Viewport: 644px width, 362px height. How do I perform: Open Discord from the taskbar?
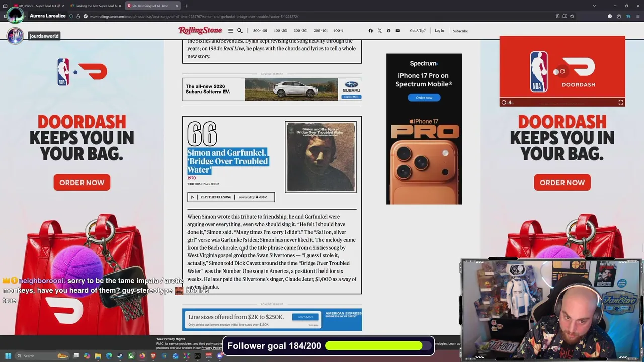point(220,356)
